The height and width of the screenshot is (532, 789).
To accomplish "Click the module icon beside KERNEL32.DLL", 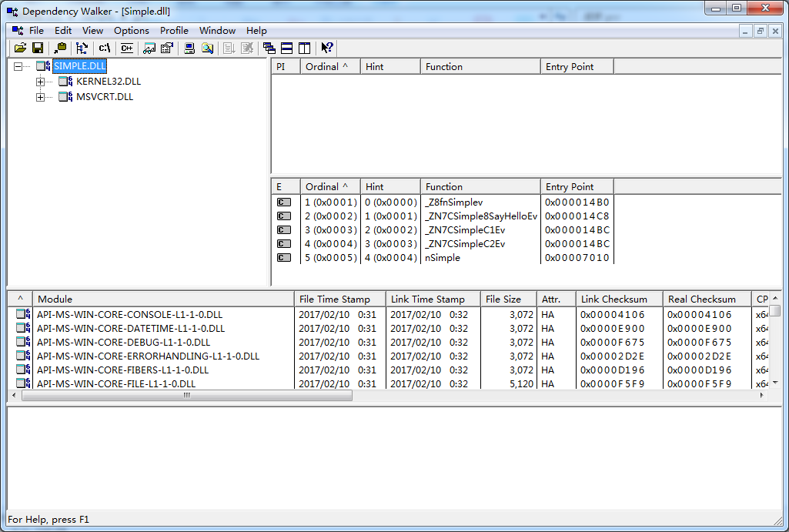I will coord(65,82).
